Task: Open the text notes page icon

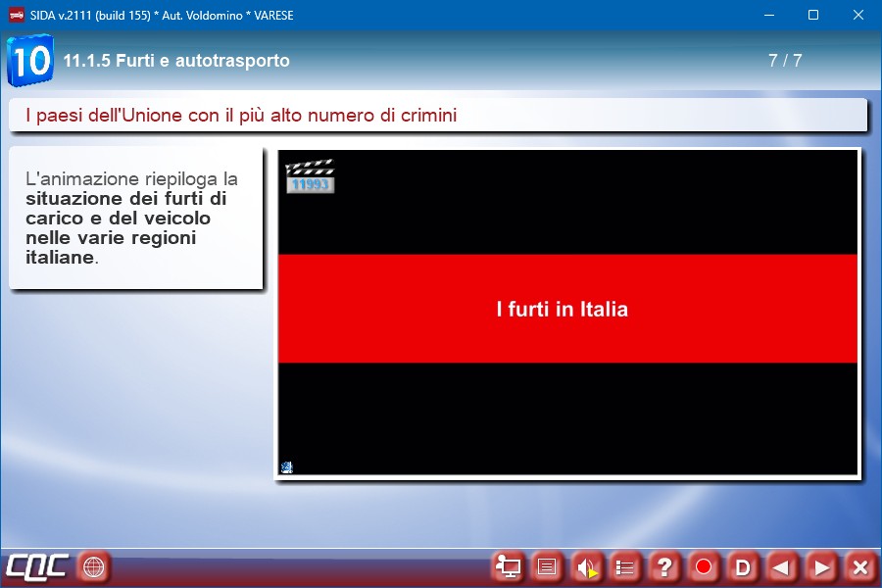Action: (x=547, y=566)
